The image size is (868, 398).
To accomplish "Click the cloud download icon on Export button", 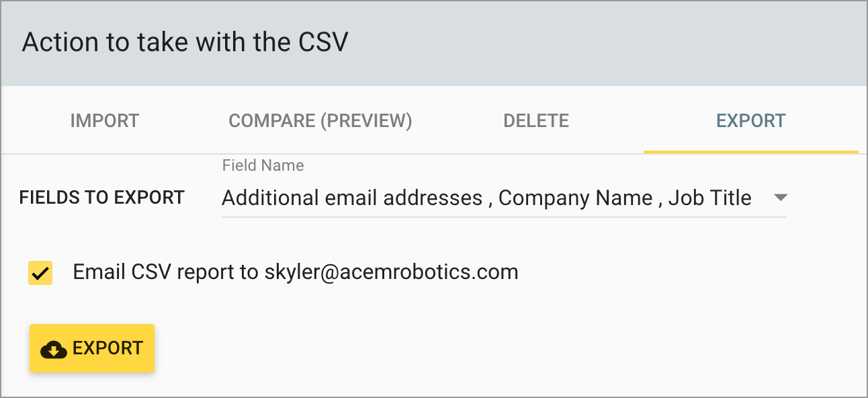I will pyautogui.click(x=54, y=349).
